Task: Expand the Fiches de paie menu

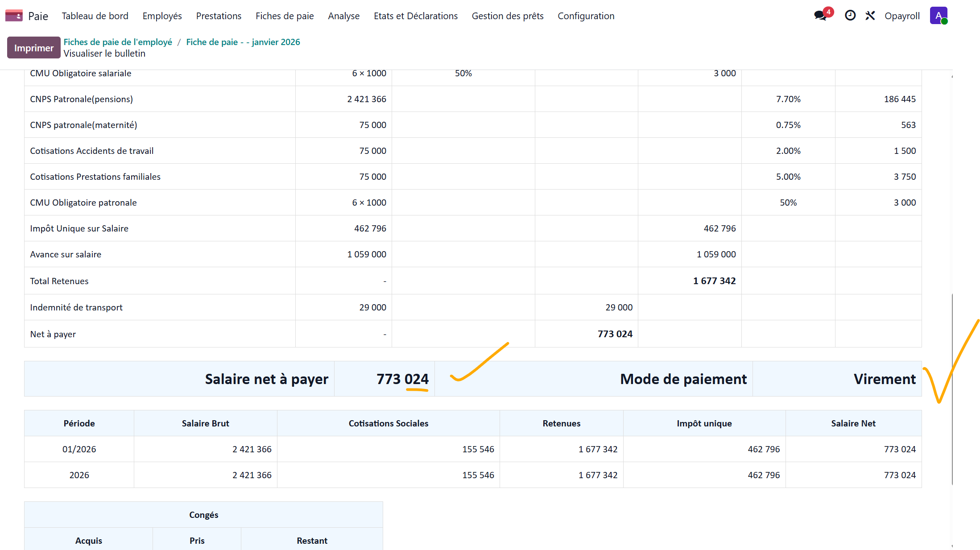Action: (x=285, y=16)
